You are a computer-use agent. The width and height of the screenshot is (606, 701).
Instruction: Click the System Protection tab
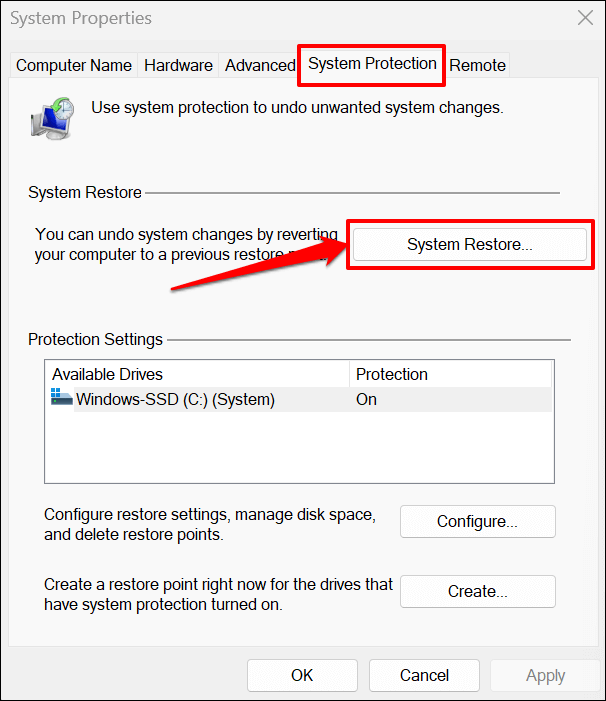(372, 64)
